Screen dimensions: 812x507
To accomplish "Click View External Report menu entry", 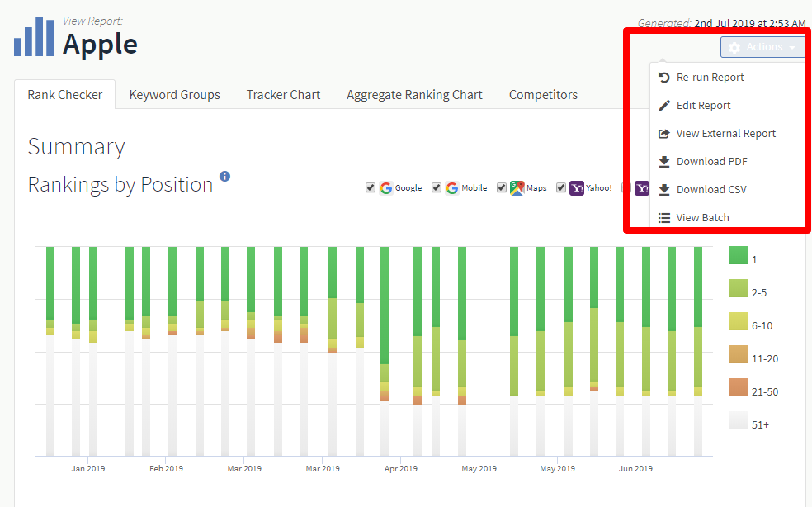I will [x=728, y=133].
